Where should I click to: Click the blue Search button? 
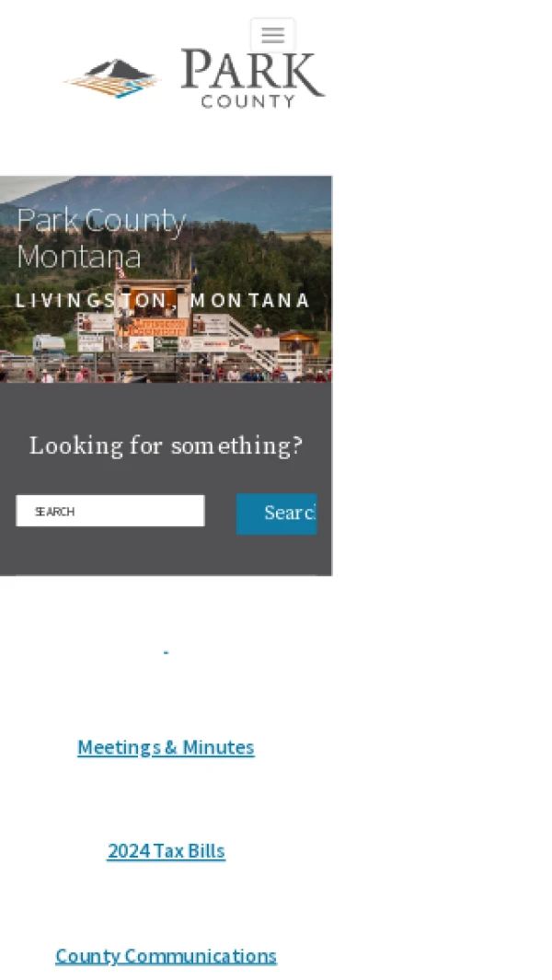276,513
